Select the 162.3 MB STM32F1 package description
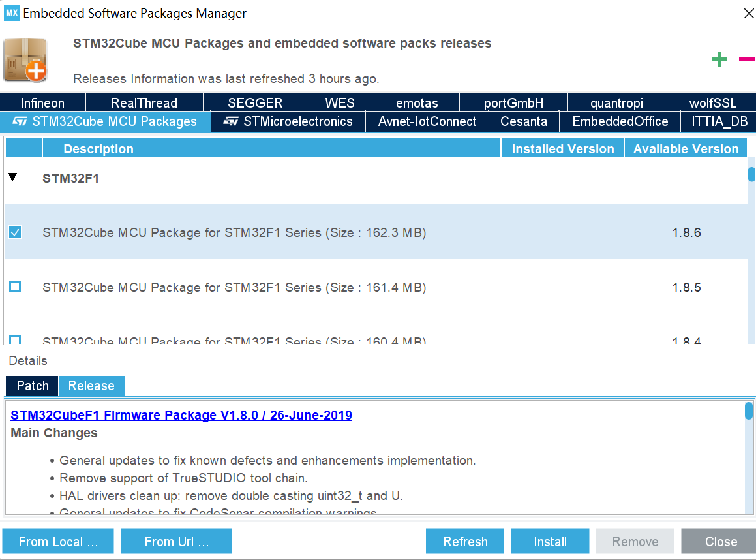This screenshot has width=756, height=560. (234, 232)
